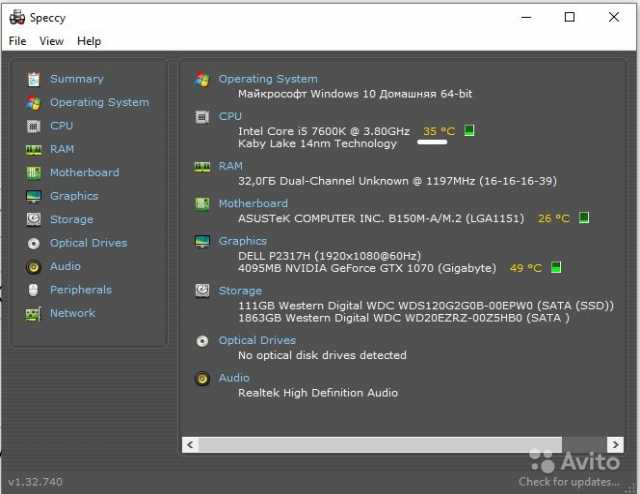Click the Summary clipboard icon in sidebar

33,79
